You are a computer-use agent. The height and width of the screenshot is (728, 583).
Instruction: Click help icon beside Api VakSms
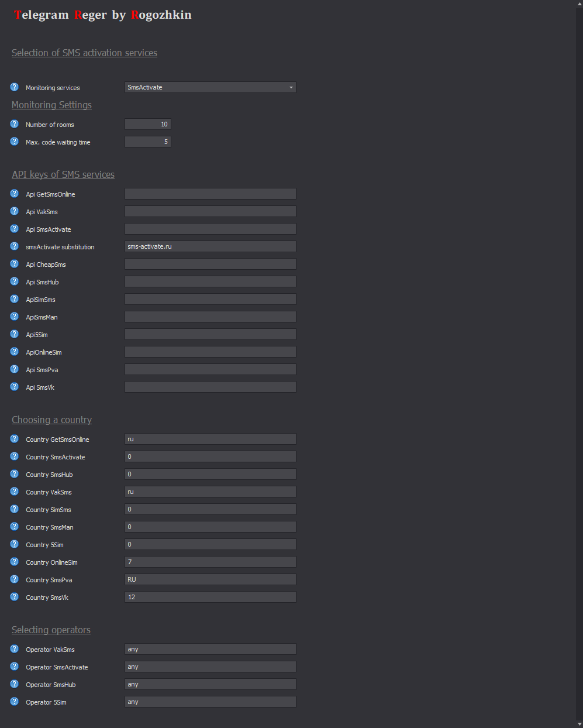pos(15,211)
